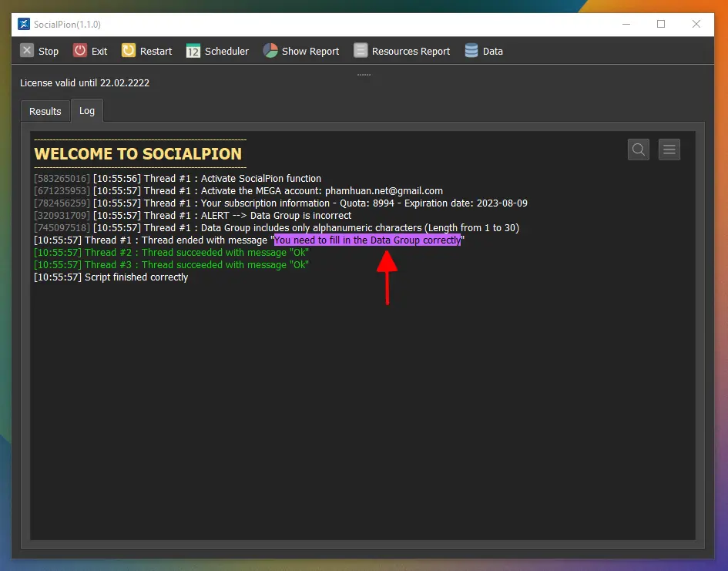Open the Scheduler calendar icon
728x571 pixels.
[x=193, y=51]
